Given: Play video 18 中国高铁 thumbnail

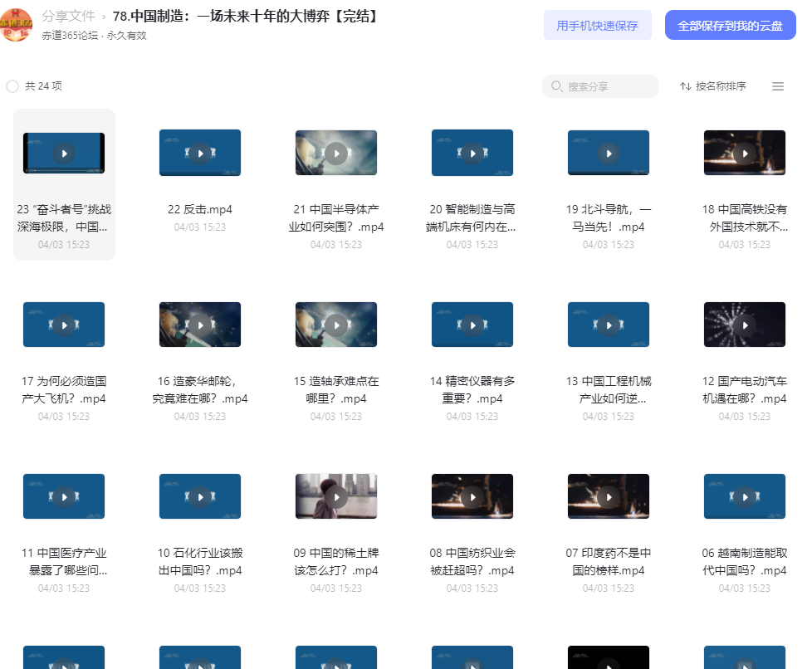Looking at the screenshot, I should click(745, 154).
